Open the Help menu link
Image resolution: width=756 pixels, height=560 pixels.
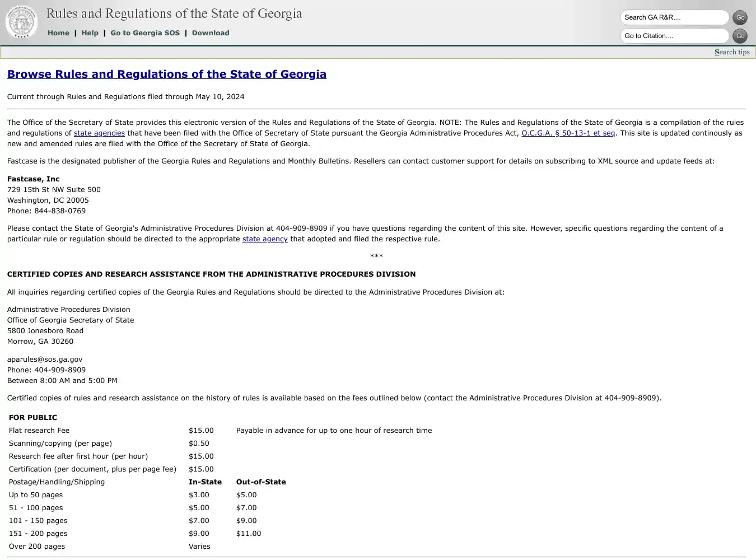(x=90, y=33)
